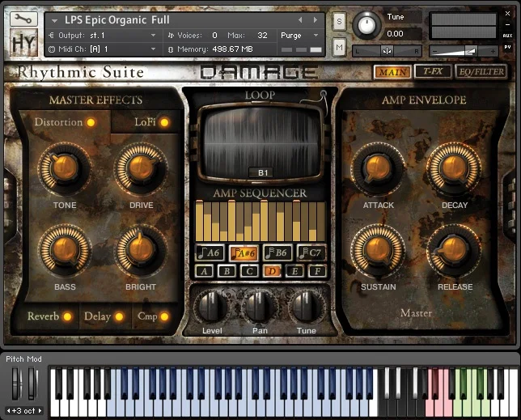
Task: Go to the next instrument preset arrow
Action: 315,20
